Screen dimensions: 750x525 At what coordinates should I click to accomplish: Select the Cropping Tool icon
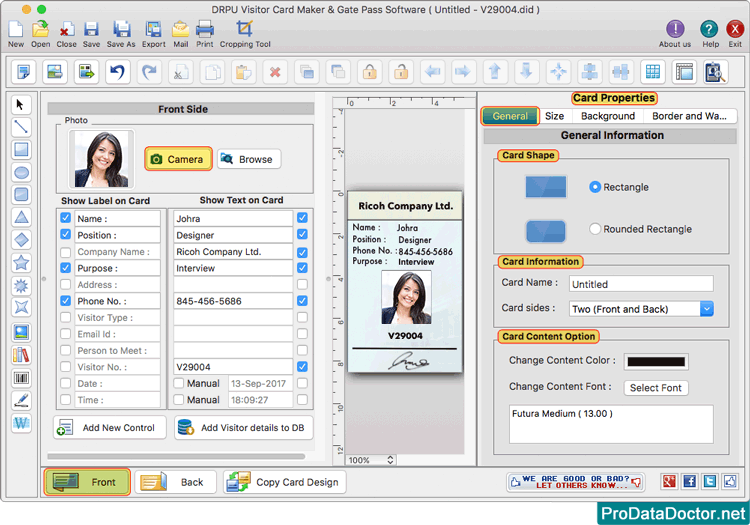pyautogui.click(x=244, y=29)
